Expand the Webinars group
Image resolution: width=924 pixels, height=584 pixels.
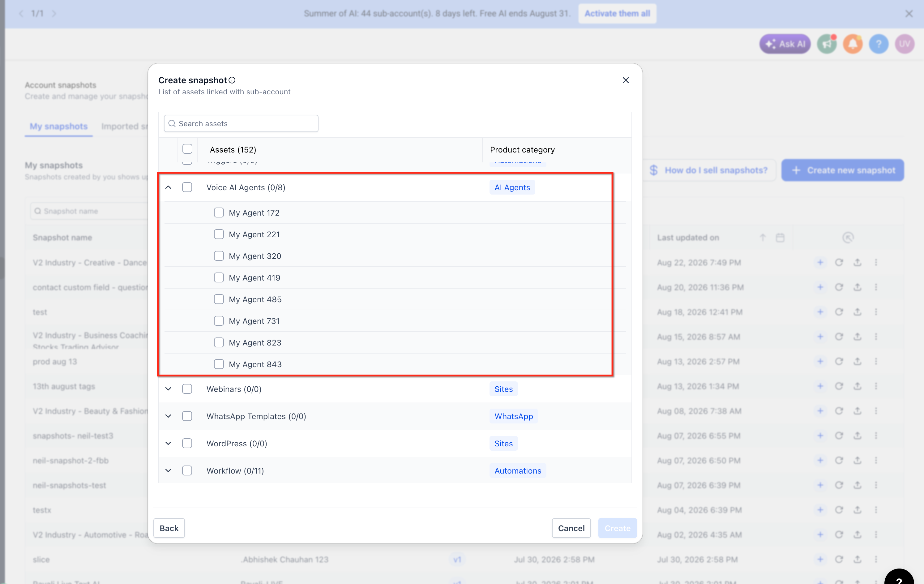(x=168, y=389)
